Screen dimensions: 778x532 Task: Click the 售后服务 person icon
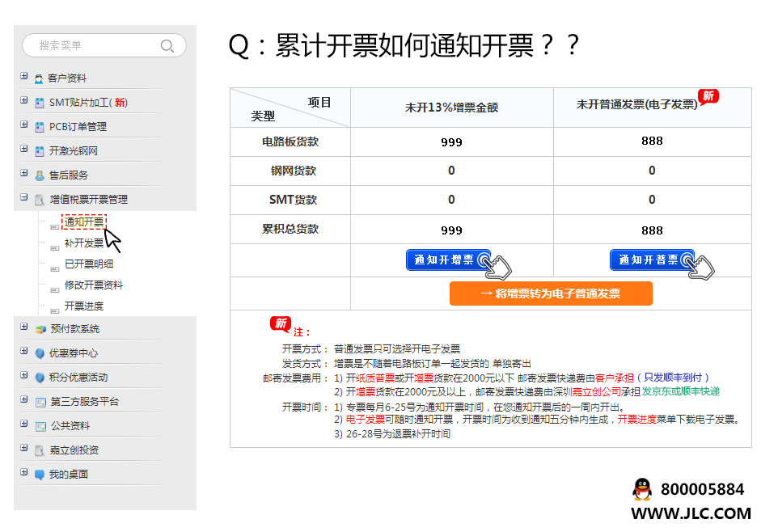coord(38,174)
